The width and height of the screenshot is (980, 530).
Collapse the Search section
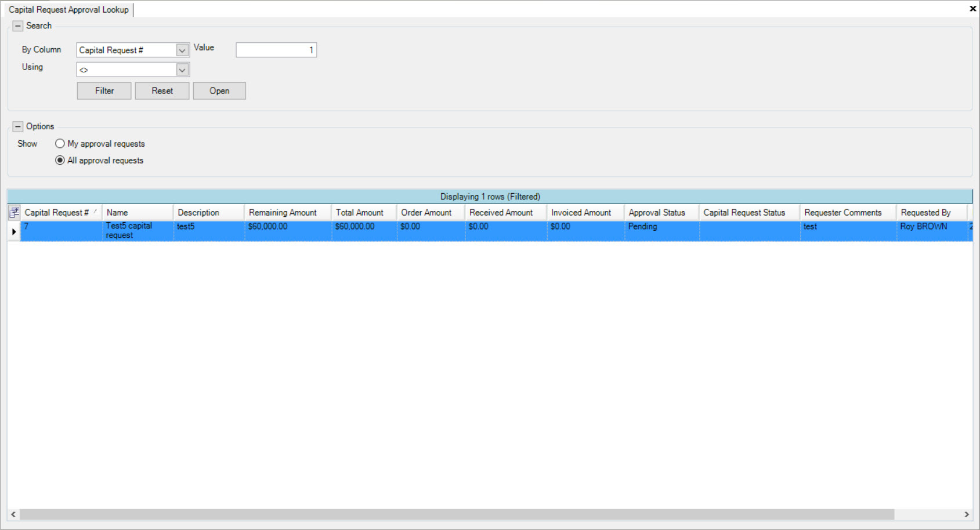(18, 26)
